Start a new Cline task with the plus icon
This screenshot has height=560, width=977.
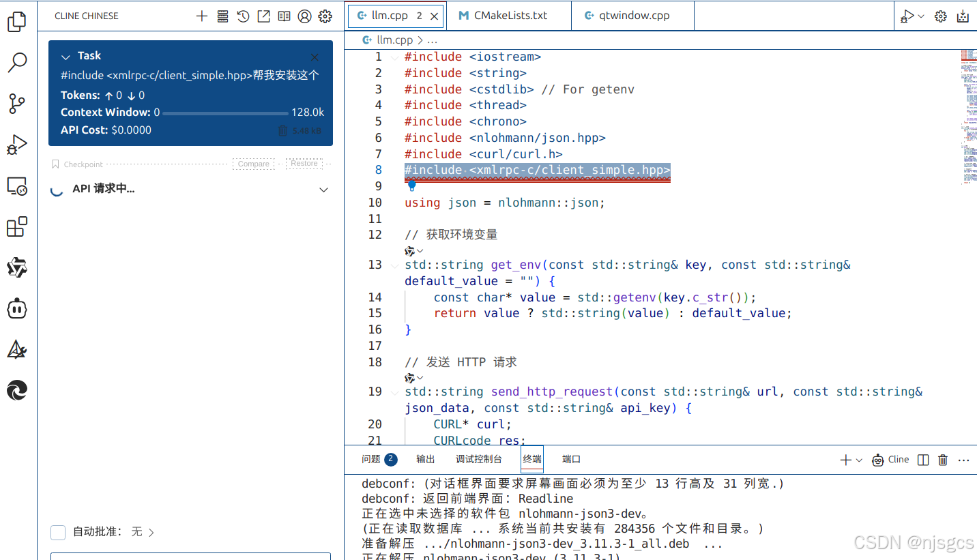[201, 16]
